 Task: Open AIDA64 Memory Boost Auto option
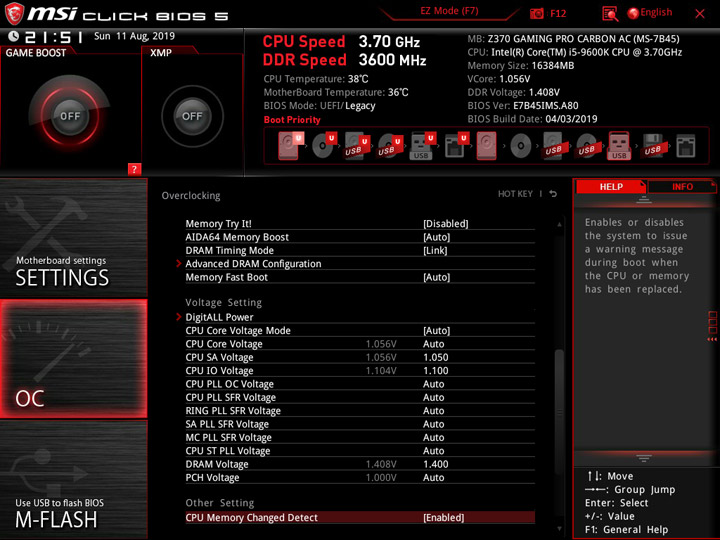coord(436,237)
